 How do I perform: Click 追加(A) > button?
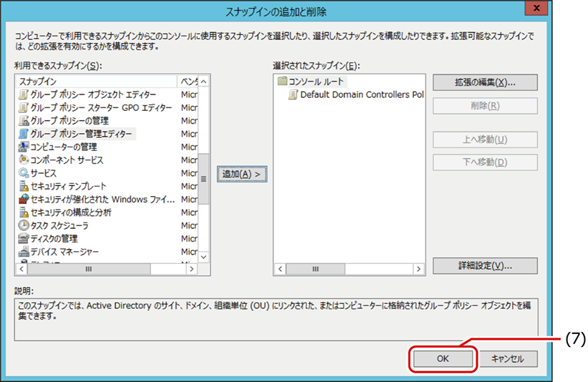242,174
